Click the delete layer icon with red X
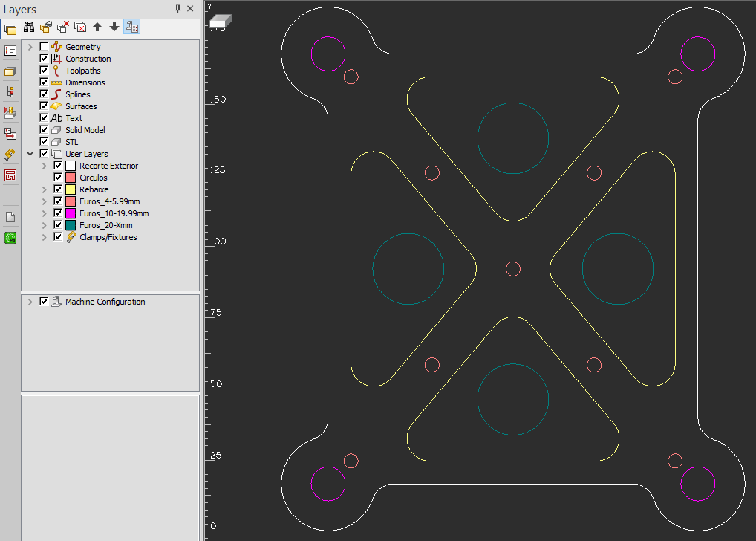 coord(63,27)
